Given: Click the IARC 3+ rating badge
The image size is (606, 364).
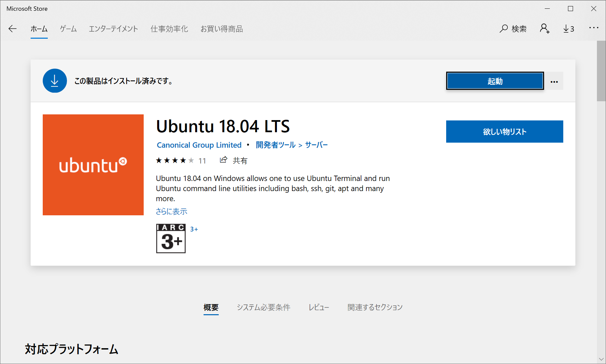Looking at the screenshot, I should pos(171,239).
